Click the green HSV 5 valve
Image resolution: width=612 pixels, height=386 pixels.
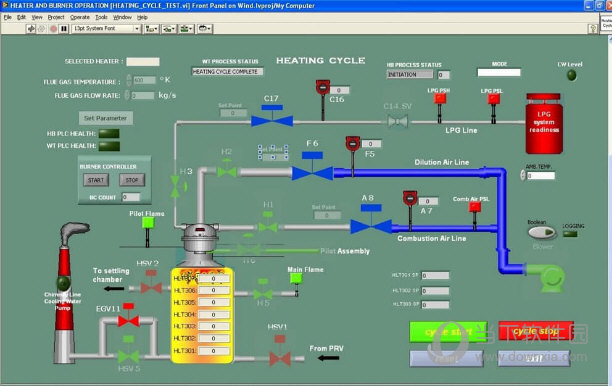click(x=128, y=357)
